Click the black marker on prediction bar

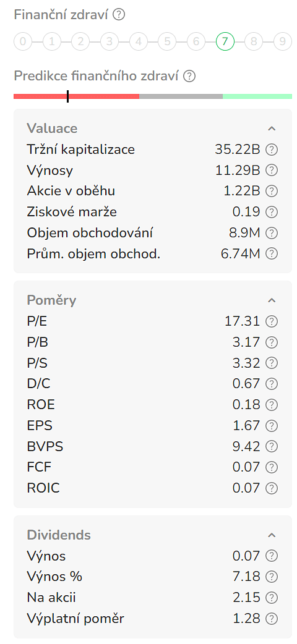[x=67, y=96]
